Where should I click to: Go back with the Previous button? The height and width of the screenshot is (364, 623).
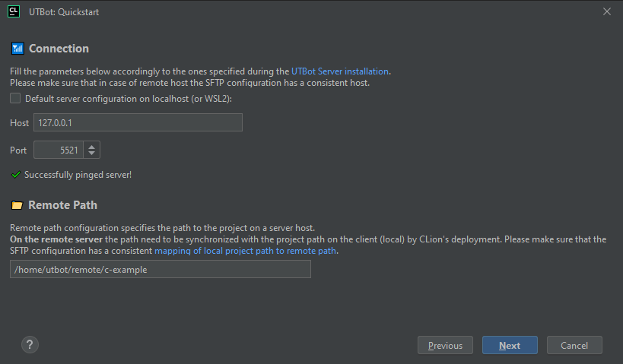(x=445, y=345)
